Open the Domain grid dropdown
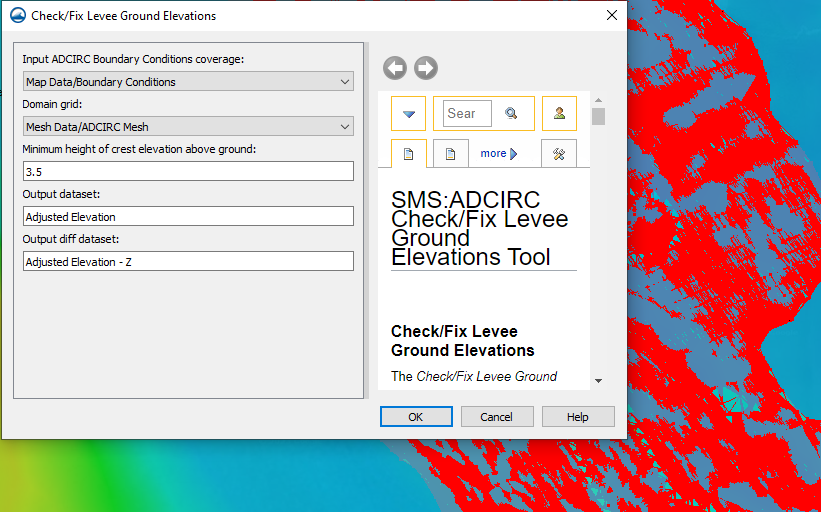 (x=188, y=127)
